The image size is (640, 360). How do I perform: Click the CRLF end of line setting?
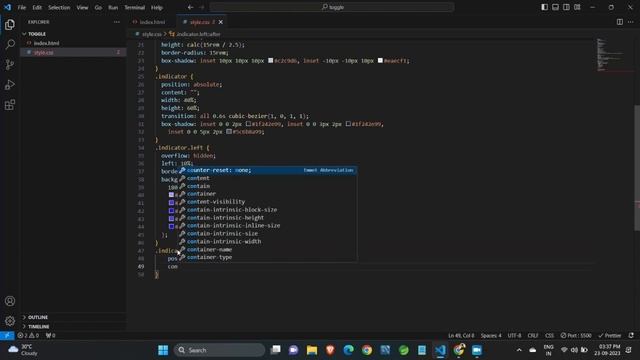pos(533,336)
